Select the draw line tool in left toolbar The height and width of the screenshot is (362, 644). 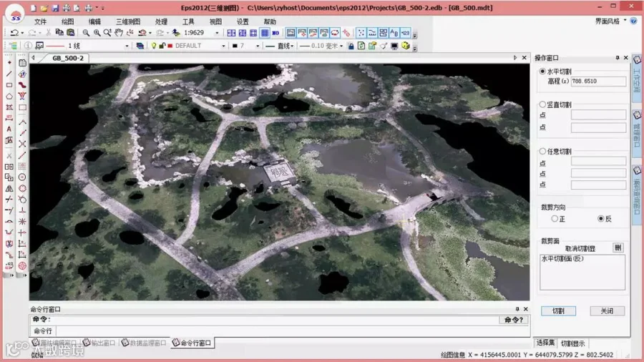[x=9, y=74]
